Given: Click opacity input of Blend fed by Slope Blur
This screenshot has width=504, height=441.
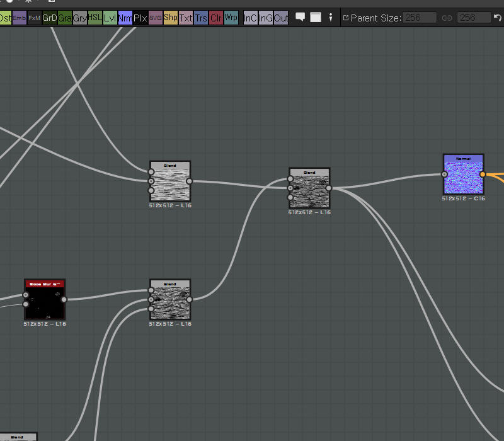Looking at the screenshot, I should point(151,309).
